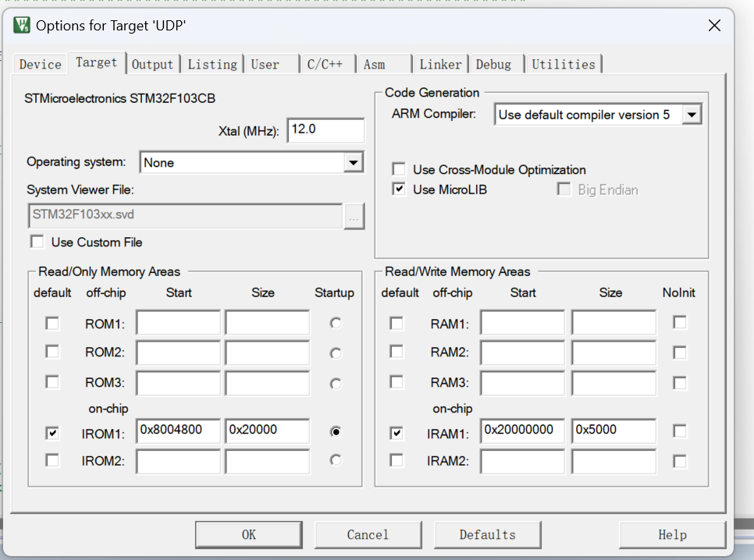The image size is (754, 560).
Task: Switch to the Device tab
Action: click(x=41, y=65)
